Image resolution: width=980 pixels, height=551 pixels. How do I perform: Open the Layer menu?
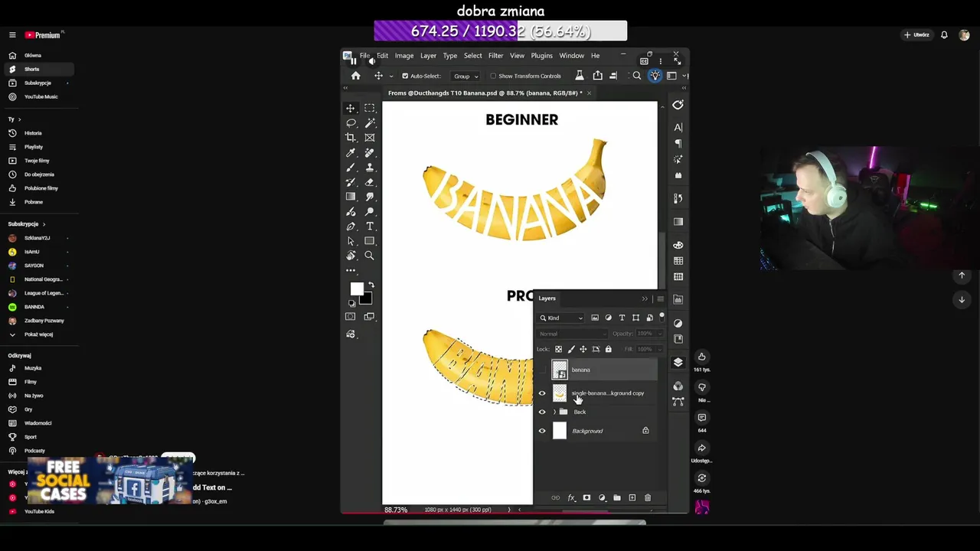428,56
